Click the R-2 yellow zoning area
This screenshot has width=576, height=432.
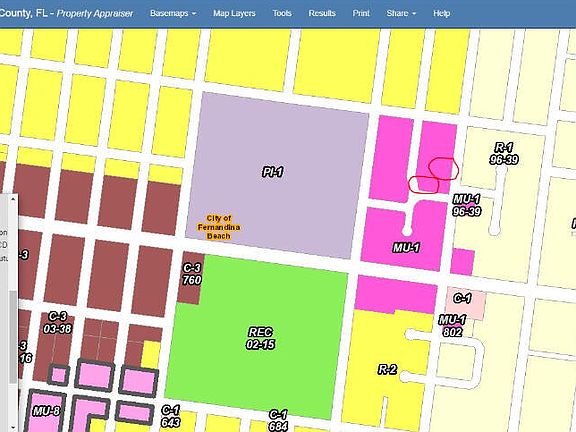pyautogui.click(x=387, y=369)
